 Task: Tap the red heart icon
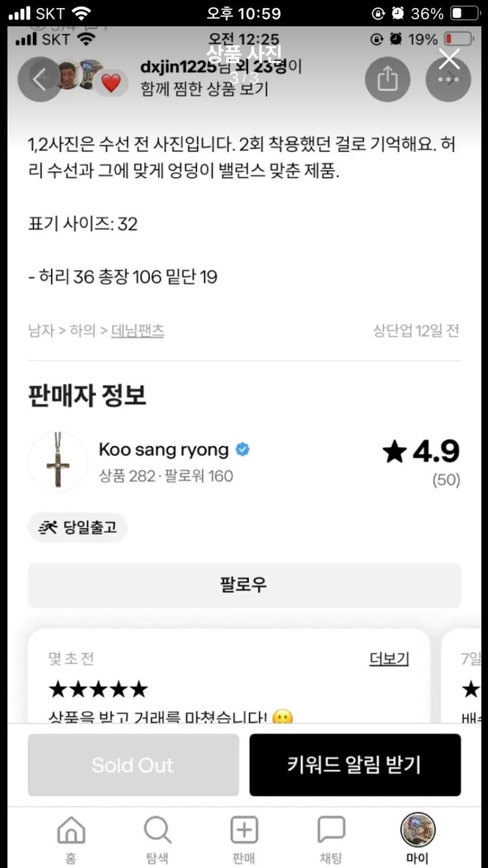coord(111,83)
